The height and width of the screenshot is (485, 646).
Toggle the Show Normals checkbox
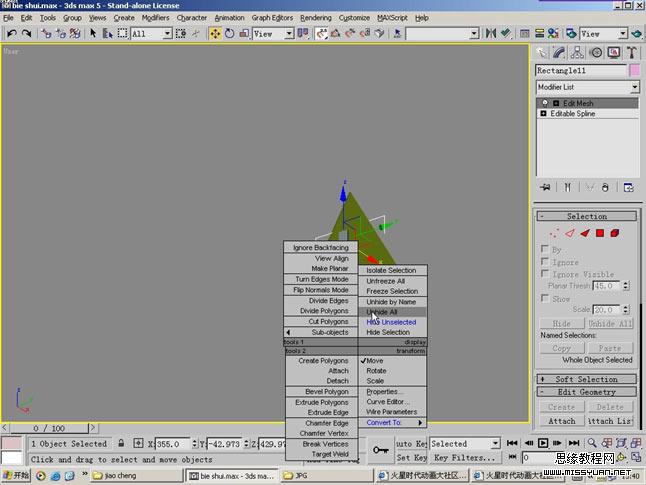[x=545, y=298]
